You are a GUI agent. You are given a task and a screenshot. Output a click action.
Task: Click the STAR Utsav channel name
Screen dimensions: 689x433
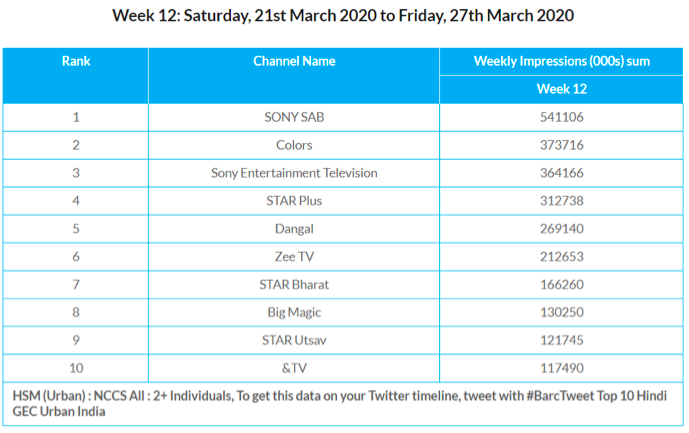coord(294,340)
